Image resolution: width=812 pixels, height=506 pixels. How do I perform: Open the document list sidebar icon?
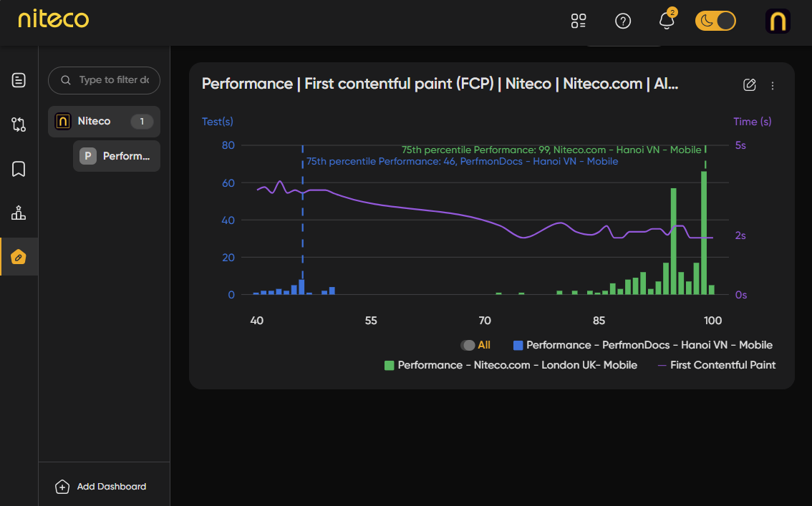click(19, 80)
